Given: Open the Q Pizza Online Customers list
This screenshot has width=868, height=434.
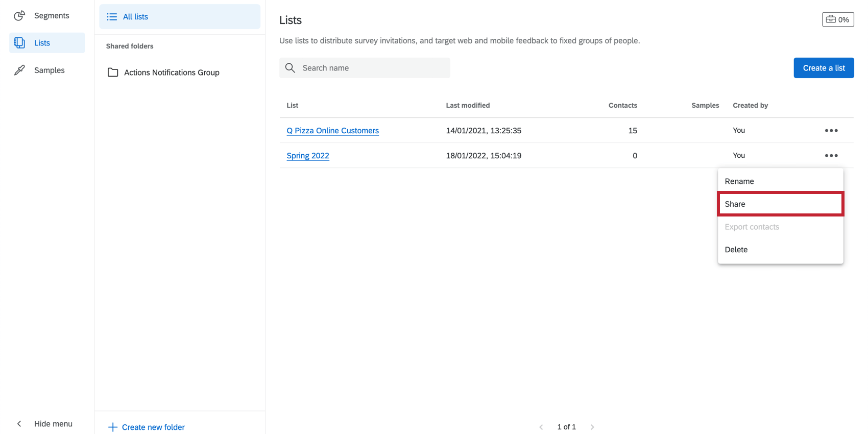Looking at the screenshot, I should [332, 131].
